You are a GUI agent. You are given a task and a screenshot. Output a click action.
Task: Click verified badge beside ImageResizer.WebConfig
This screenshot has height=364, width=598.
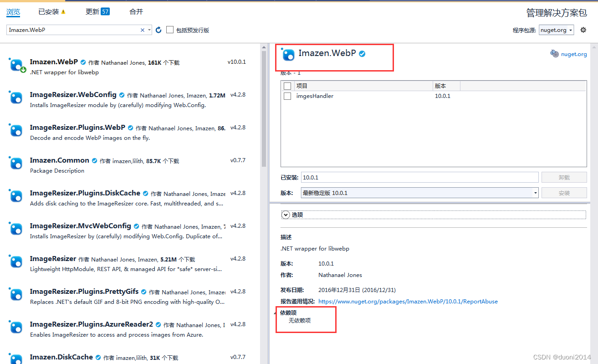pos(122,95)
